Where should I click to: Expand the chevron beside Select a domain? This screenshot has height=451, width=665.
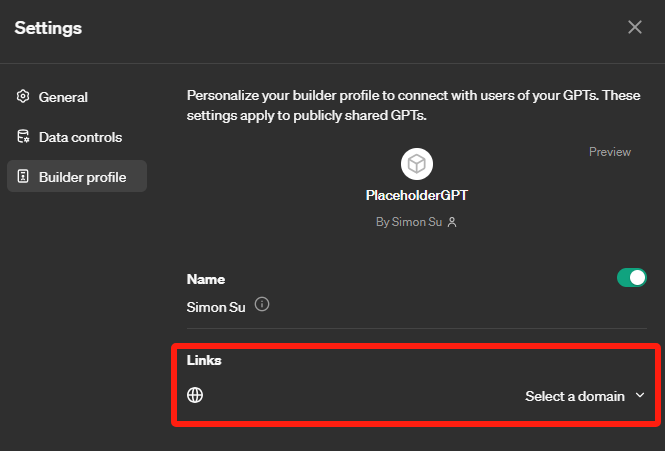click(x=640, y=396)
